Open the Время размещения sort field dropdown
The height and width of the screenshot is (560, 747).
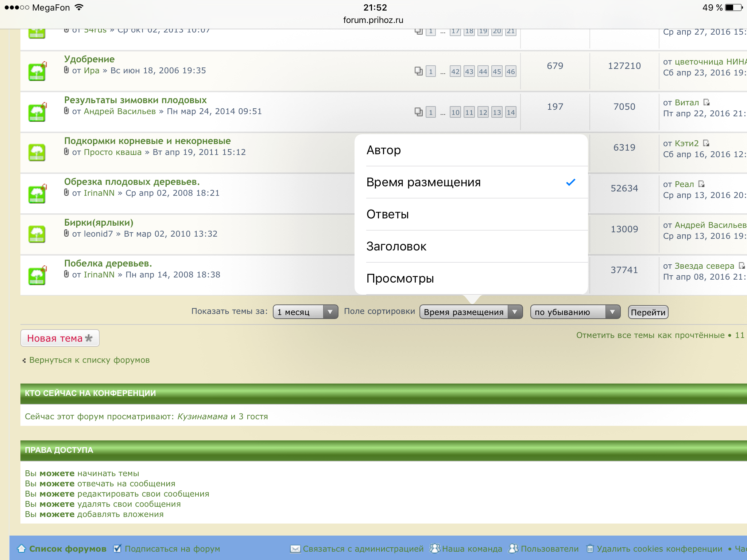(x=471, y=312)
